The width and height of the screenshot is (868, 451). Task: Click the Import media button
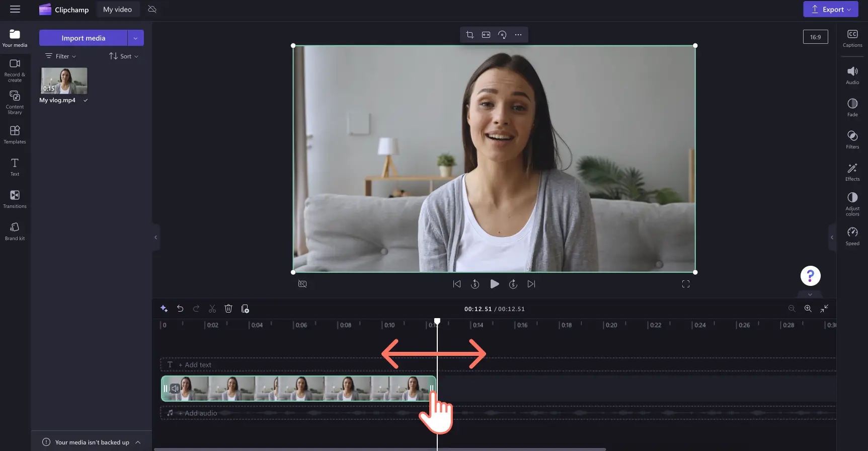point(84,38)
